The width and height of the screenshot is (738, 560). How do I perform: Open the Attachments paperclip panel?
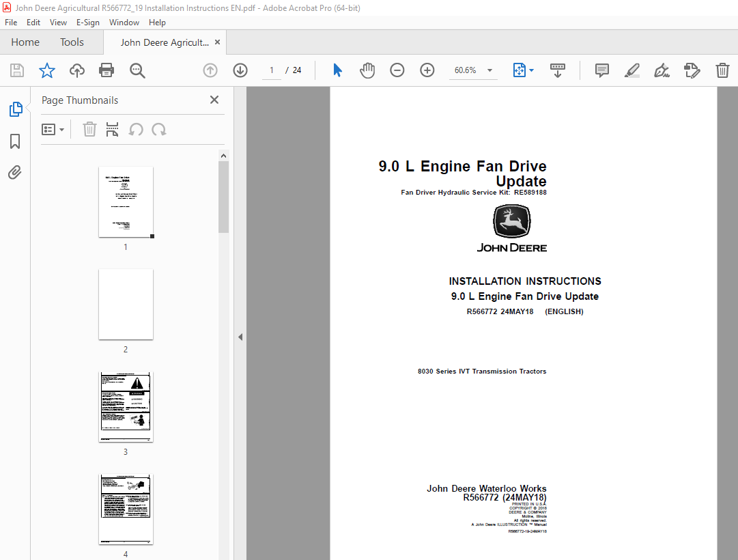15,172
